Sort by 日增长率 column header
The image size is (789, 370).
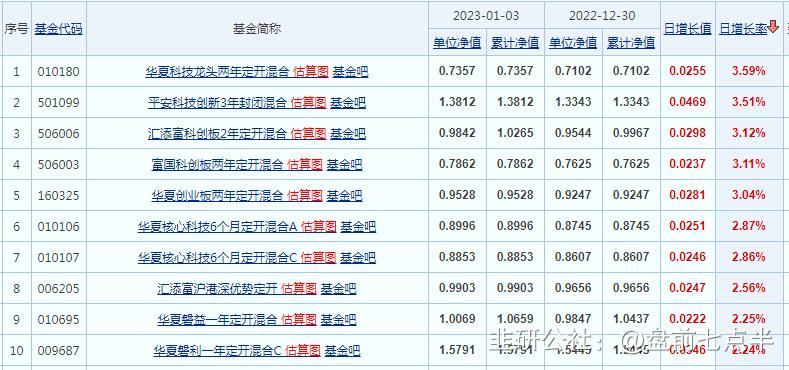coord(743,29)
